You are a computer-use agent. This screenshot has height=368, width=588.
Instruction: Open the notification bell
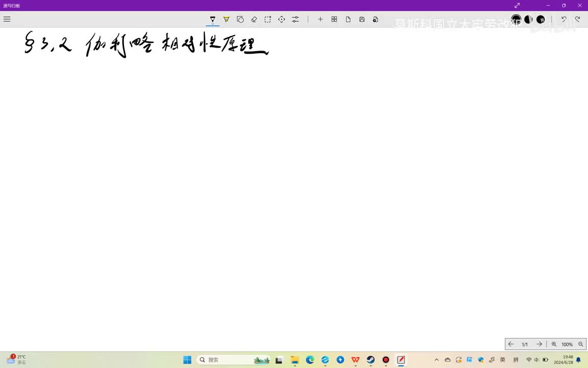click(579, 360)
